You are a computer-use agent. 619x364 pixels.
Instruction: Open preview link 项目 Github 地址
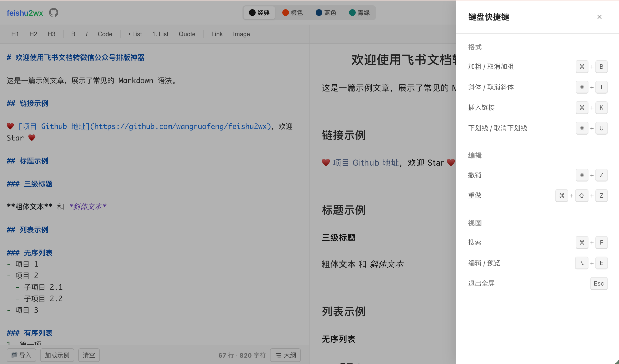[x=366, y=163]
